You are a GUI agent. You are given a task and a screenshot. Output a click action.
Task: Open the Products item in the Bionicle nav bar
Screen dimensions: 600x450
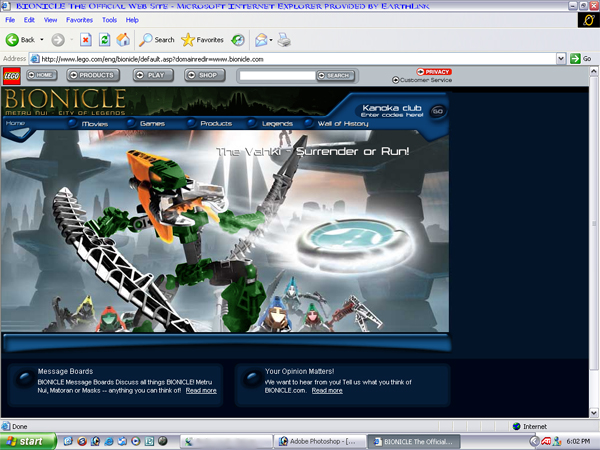[216, 124]
